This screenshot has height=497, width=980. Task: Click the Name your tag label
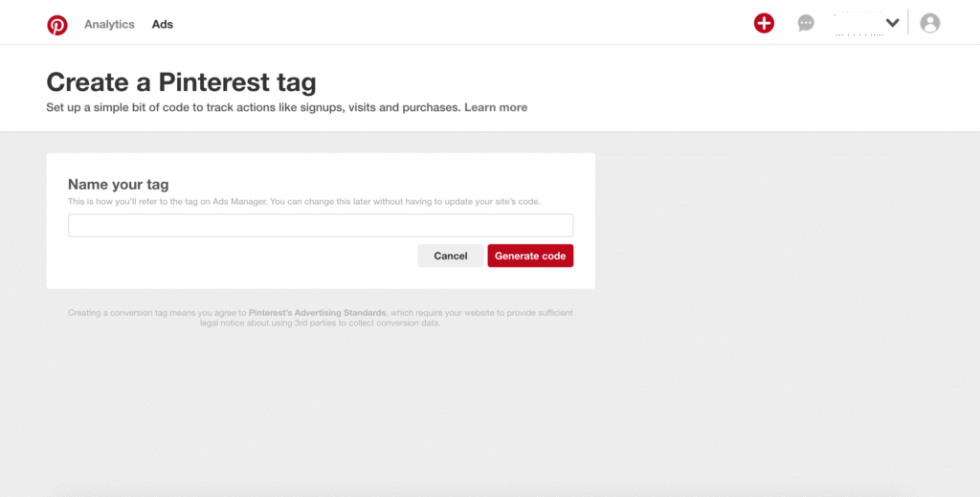[x=118, y=185]
